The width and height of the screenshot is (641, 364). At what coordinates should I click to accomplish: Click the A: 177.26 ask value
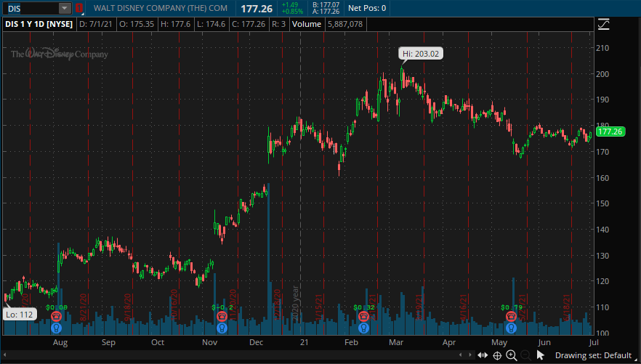tap(326, 12)
